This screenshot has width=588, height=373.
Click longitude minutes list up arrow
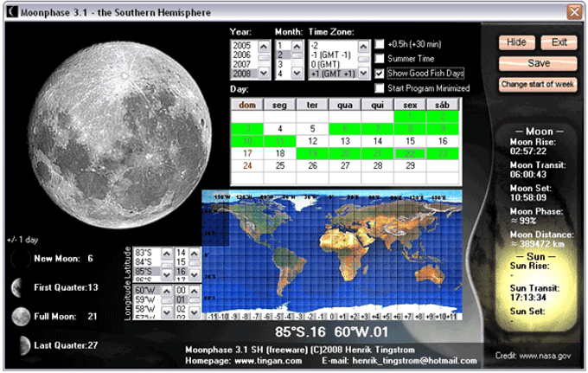[195, 291]
